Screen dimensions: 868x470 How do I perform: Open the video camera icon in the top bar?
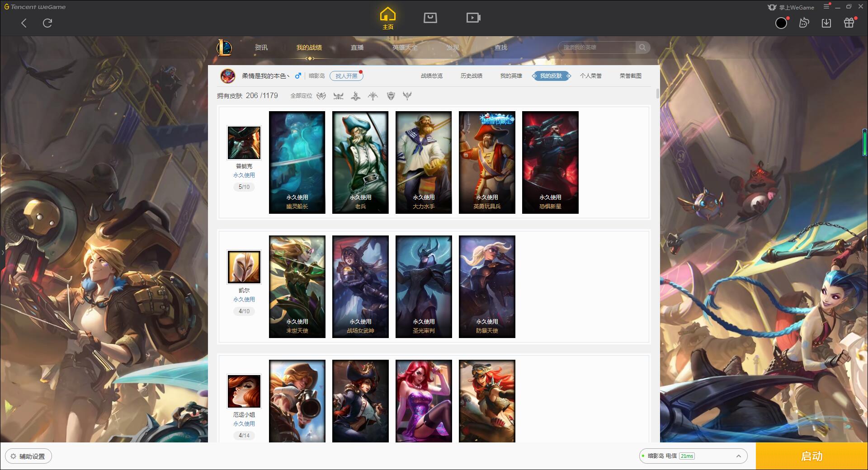[473, 18]
